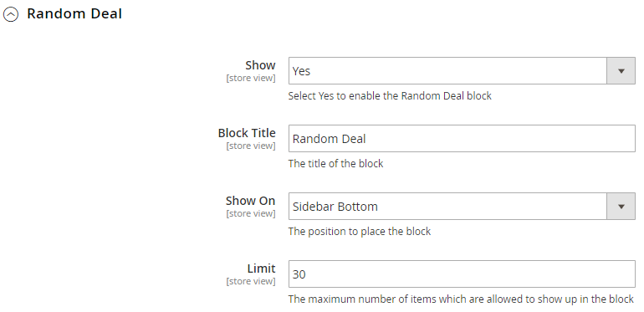644x312 pixels.
Task: Click the maximum number of items note
Action: [x=461, y=299]
